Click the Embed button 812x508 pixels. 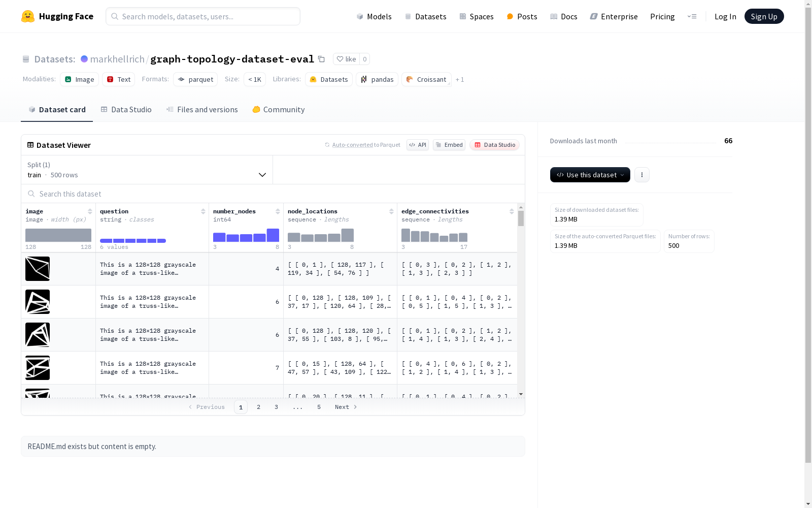tap(449, 145)
